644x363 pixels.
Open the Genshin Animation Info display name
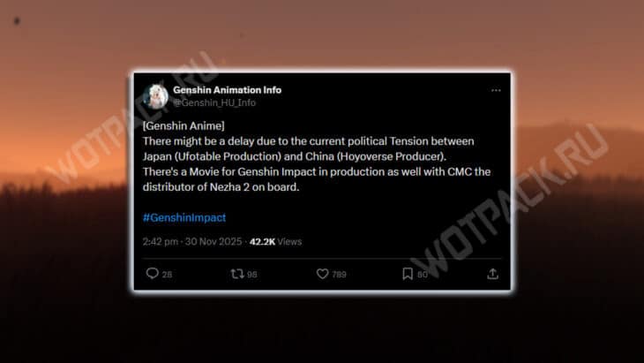[x=227, y=90]
